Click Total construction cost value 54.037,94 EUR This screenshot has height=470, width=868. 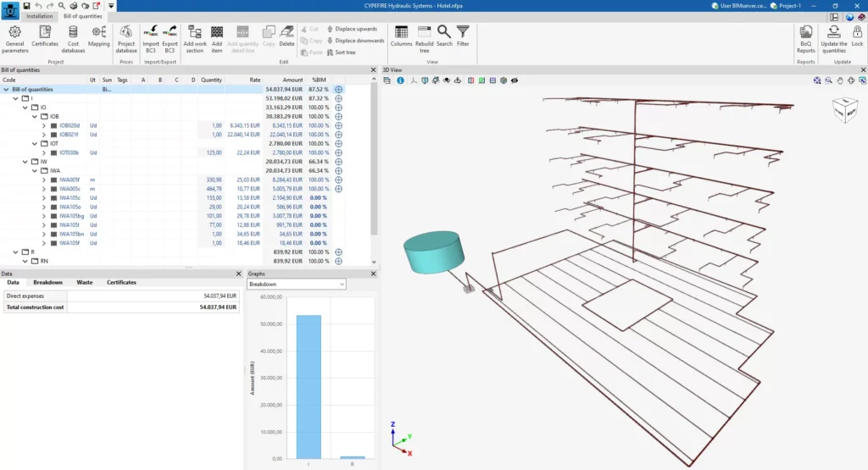point(218,307)
